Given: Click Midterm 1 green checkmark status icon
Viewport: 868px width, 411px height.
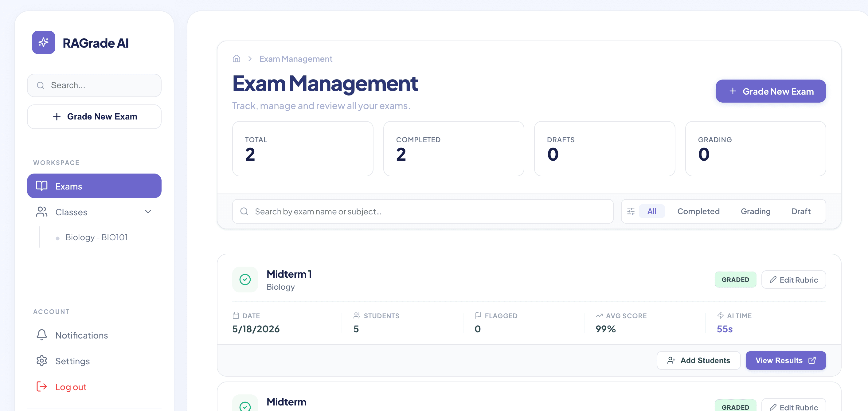Looking at the screenshot, I should tap(245, 279).
